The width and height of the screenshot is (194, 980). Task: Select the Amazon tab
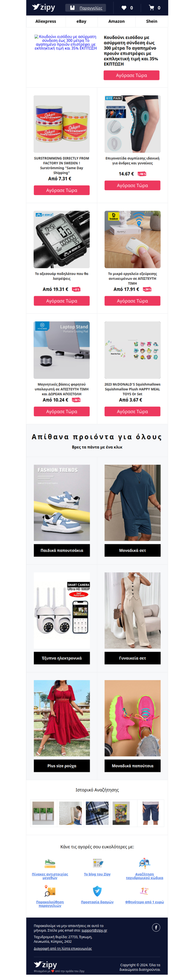click(116, 21)
